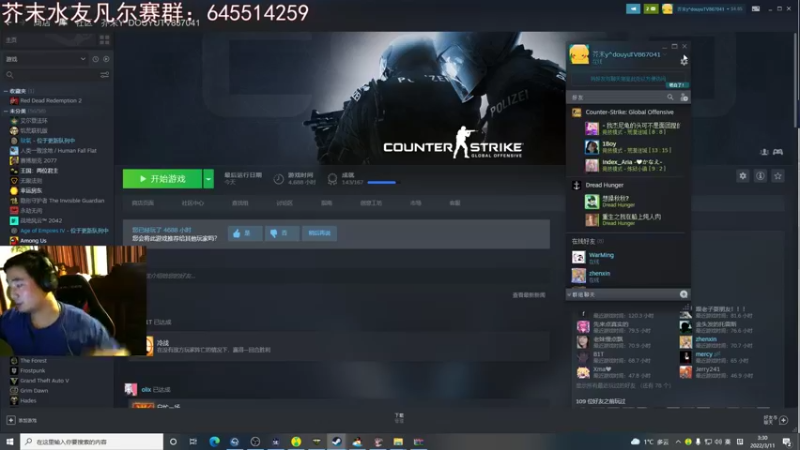The height and width of the screenshot is (450, 800).
Task: Open status dropdown next to friends-list username
Action: pyautogui.click(x=665, y=54)
